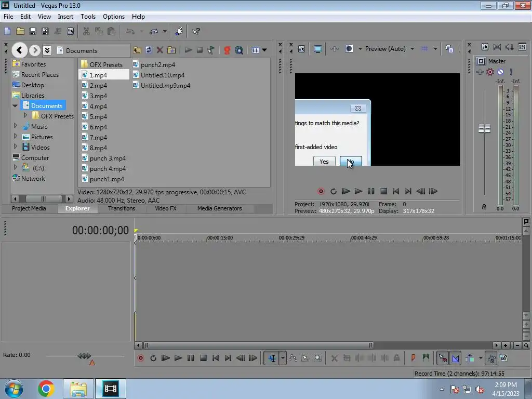Open the Explorer recent folders dropdown
This screenshot has width=532, height=399.
[47, 50]
